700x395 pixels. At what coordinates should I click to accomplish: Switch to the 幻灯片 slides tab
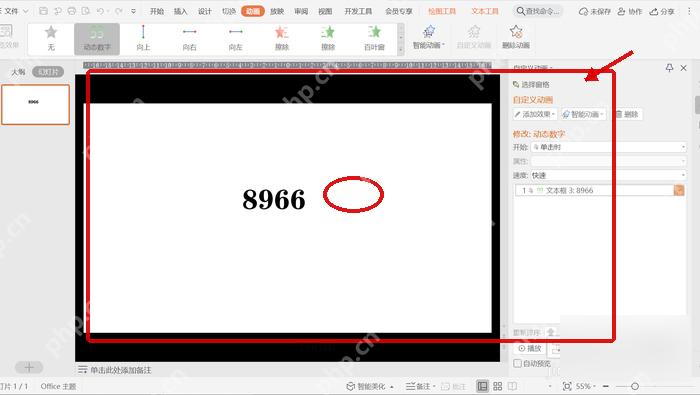coord(48,72)
